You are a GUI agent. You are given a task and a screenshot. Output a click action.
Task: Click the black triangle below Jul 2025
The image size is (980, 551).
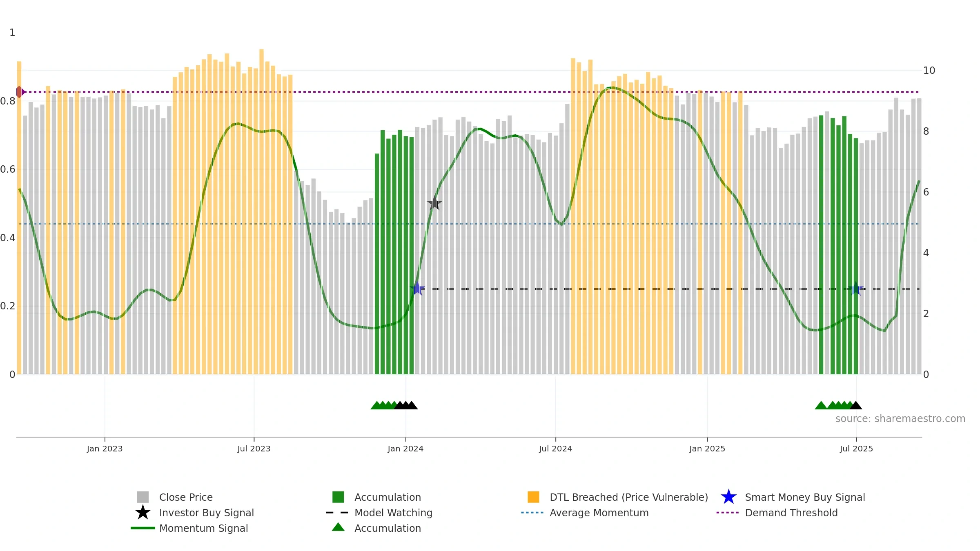(x=855, y=405)
